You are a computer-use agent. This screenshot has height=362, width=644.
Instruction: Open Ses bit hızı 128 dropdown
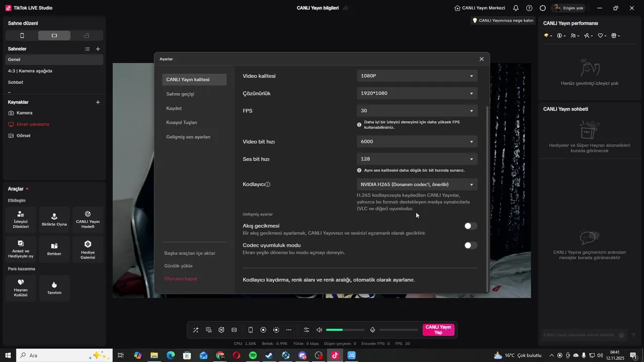[417, 159]
